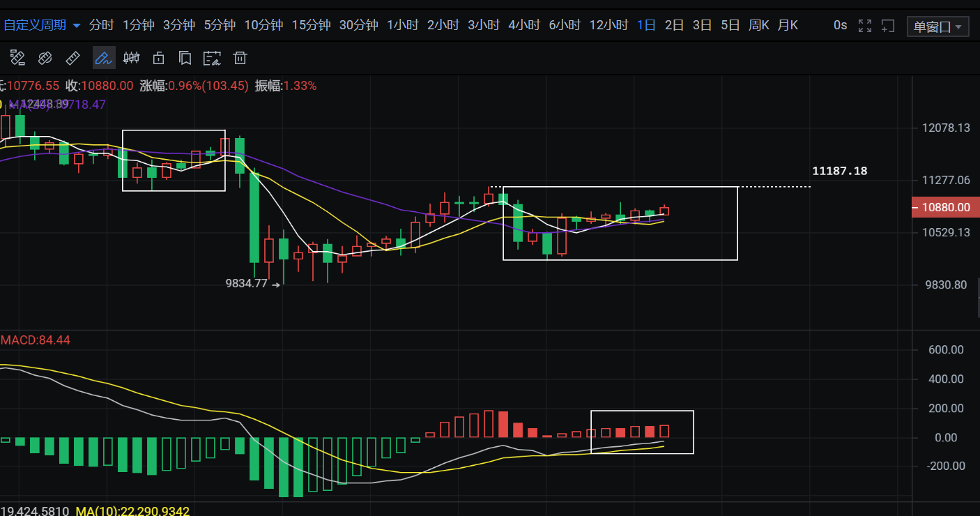Click the 10529.13 price axis label

coord(945,233)
